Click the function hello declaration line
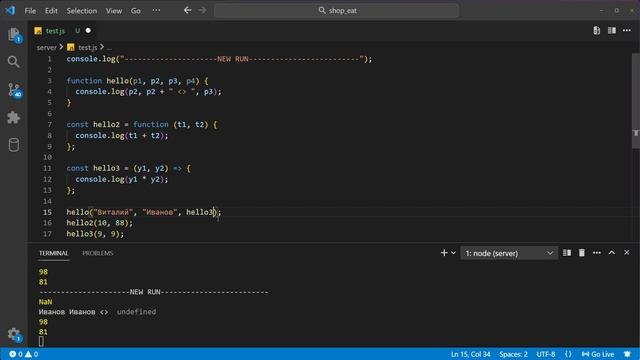The height and width of the screenshot is (360, 640). 138,81
